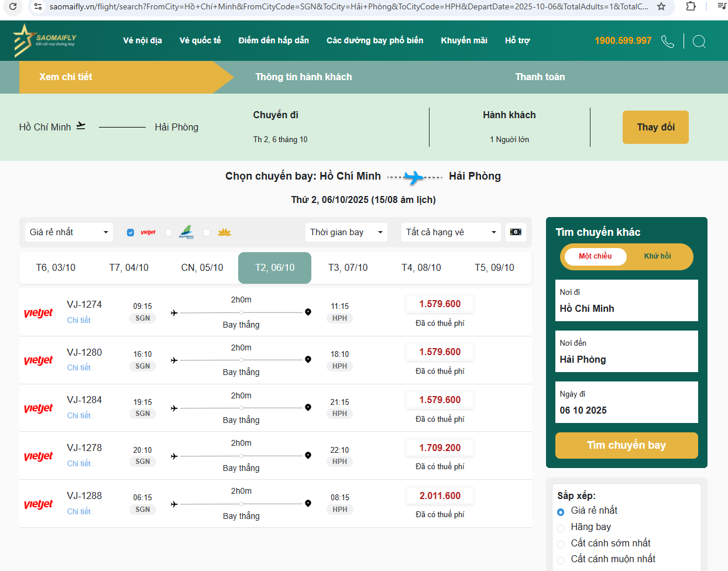Open 'Chi tiết' link for flight VJ-1280
Viewport: 728px width, 571px height.
tap(79, 368)
